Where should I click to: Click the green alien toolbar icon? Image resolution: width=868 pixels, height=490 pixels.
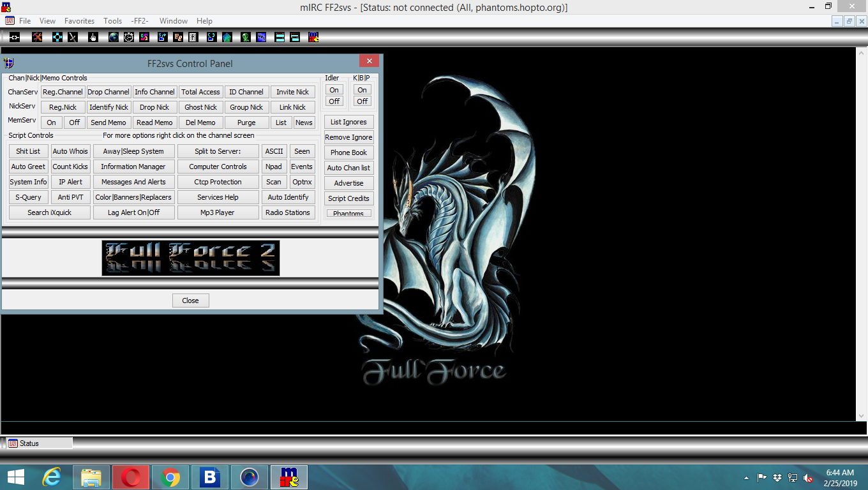tap(246, 37)
